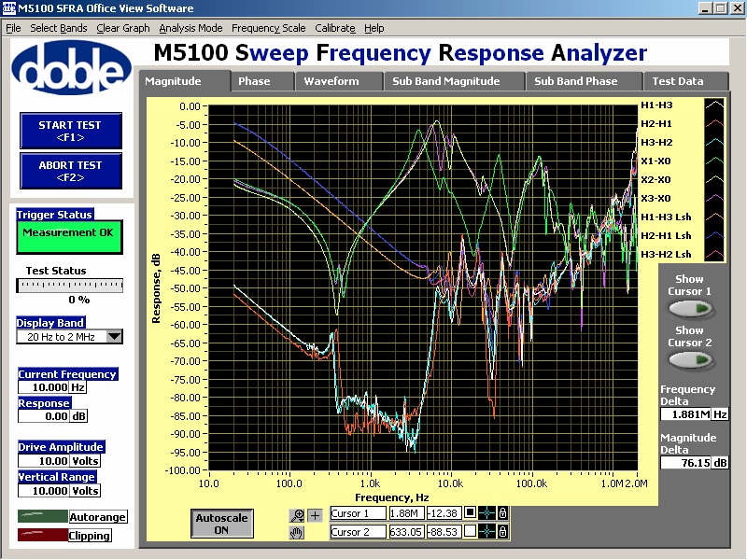
Task: Select the crosshair cursor tool
Action: [x=315, y=515]
